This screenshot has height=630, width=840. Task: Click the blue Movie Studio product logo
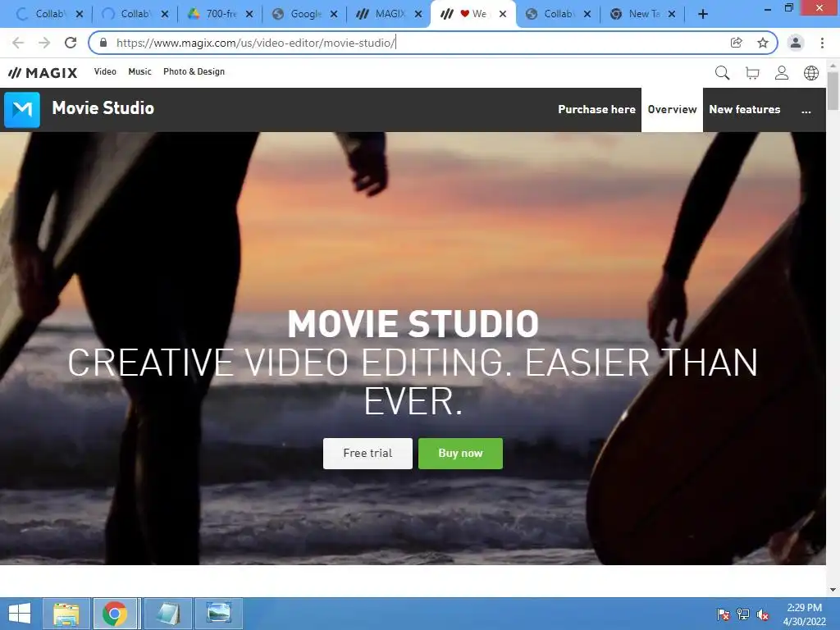pyautogui.click(x=22, y=110)
